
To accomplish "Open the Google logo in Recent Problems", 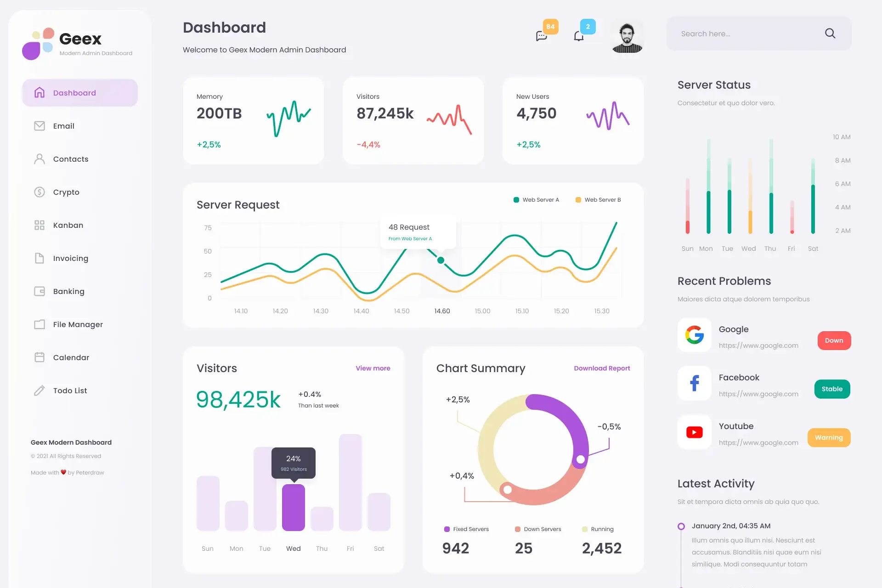I will tap(695, 335).
